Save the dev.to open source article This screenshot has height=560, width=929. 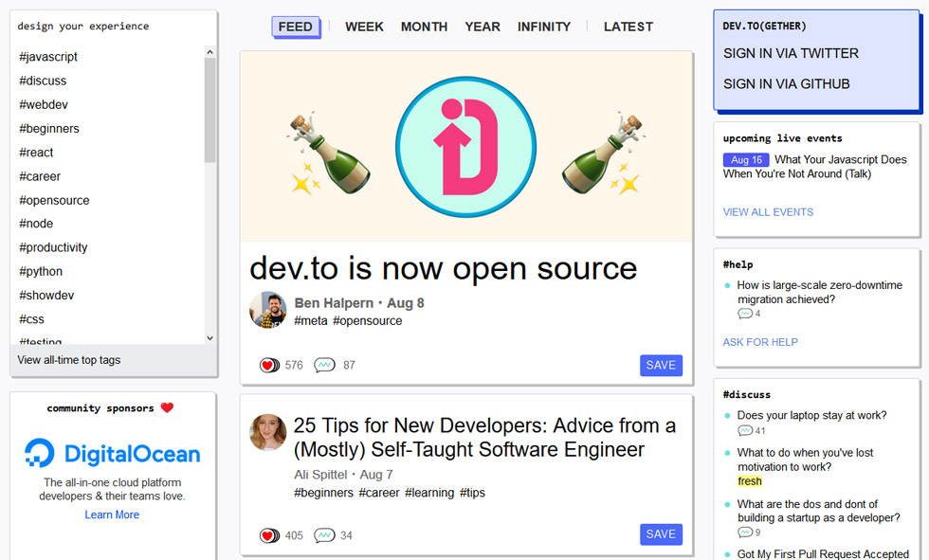coord(662,365)
